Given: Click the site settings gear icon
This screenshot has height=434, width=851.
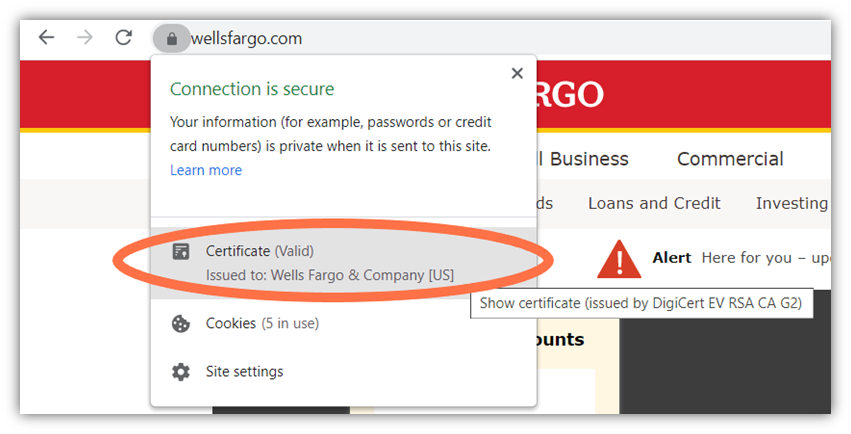Looking at the screenshot, I should pos(181,372).
